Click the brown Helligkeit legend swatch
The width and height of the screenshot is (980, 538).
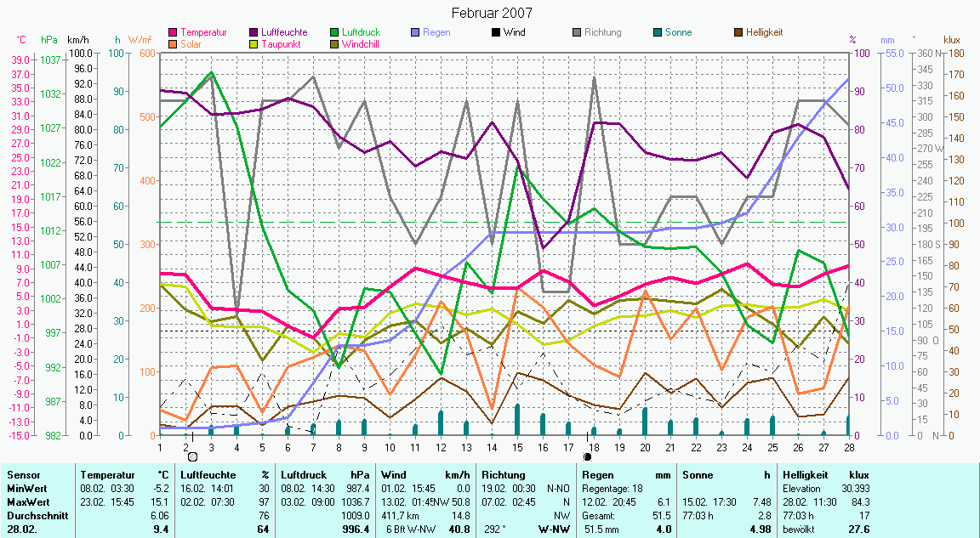(738, 32)
